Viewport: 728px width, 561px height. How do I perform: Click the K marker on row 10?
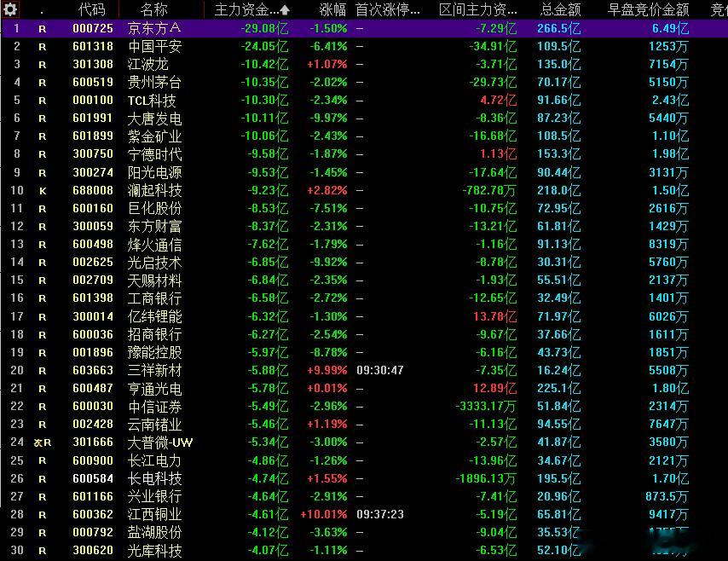[43, 191]
